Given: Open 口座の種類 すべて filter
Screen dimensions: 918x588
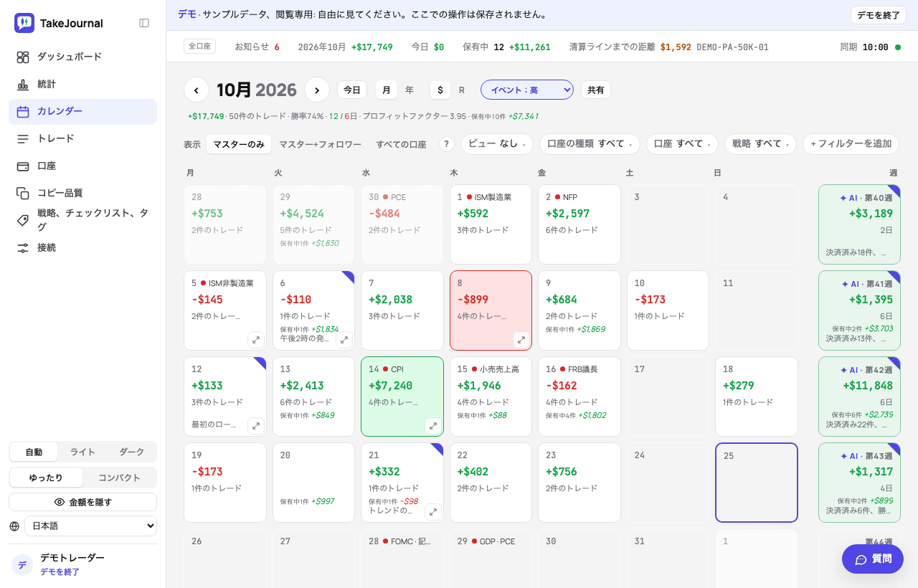Looking at the screenshot, I should pos(590,144).
